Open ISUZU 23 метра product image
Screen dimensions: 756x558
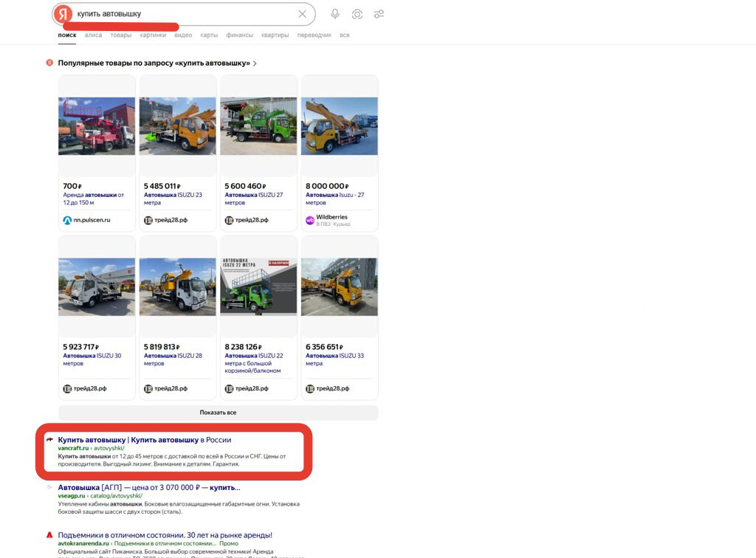pos(177,126)
